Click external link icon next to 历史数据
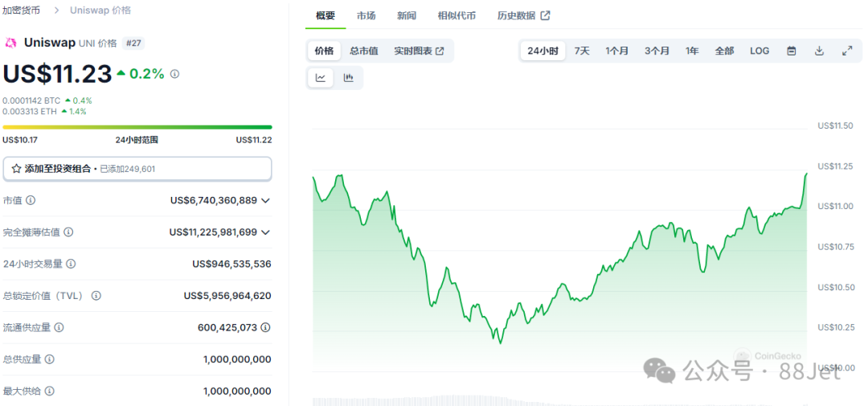Image resolution: width=868 pixels, height=406 pixels. pos(545,15)
